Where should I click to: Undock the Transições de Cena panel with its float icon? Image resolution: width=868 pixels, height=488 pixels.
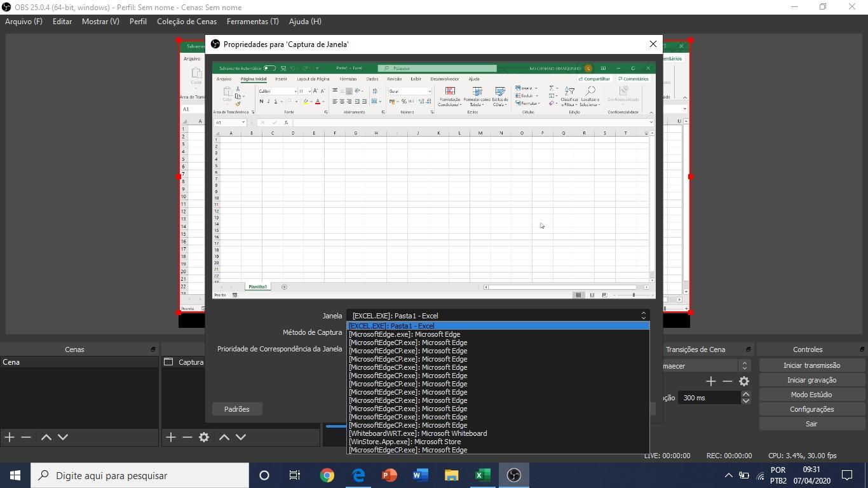pyautogui.click(x=748, y=349)
